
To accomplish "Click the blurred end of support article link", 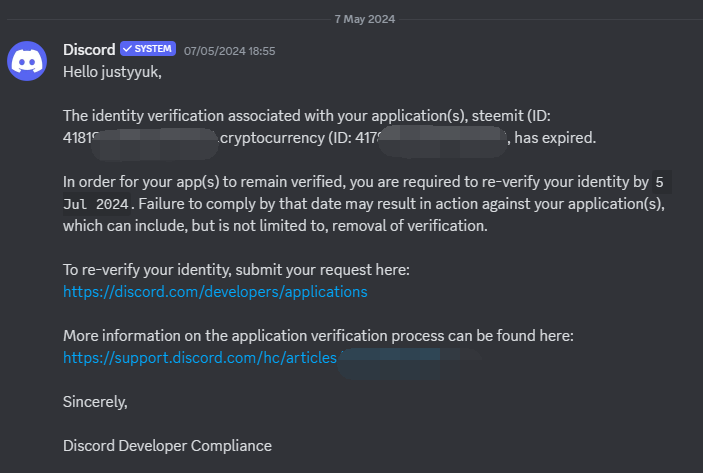I will pos(410,358).
